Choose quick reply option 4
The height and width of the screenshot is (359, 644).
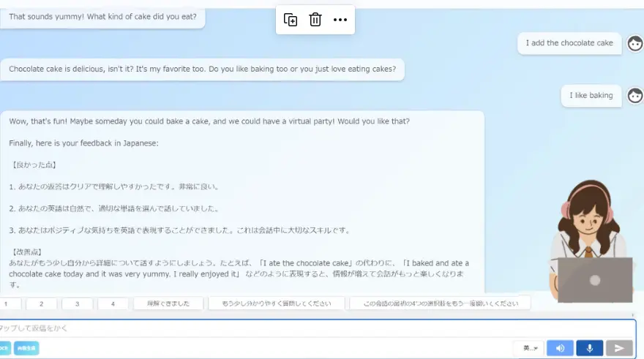(x=113, y=303)
